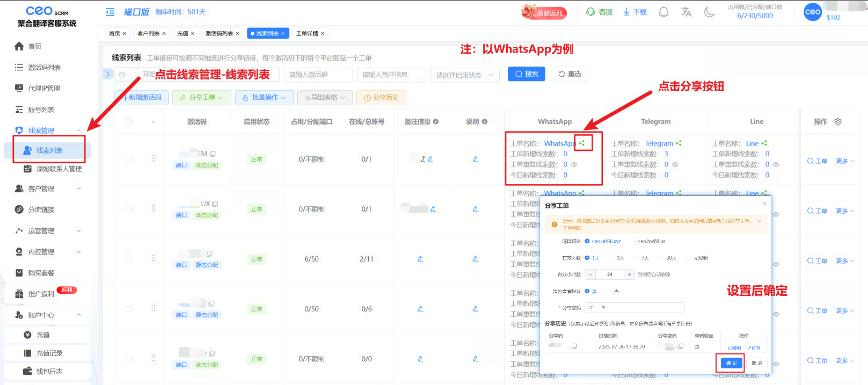Open the 请选择启用状态 dropdown
The width and height of the screenshot is (868, 385).
click(x=465, y=75)
